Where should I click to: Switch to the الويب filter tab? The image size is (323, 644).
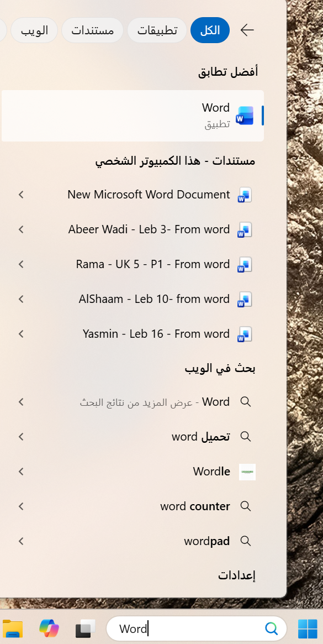34,30
